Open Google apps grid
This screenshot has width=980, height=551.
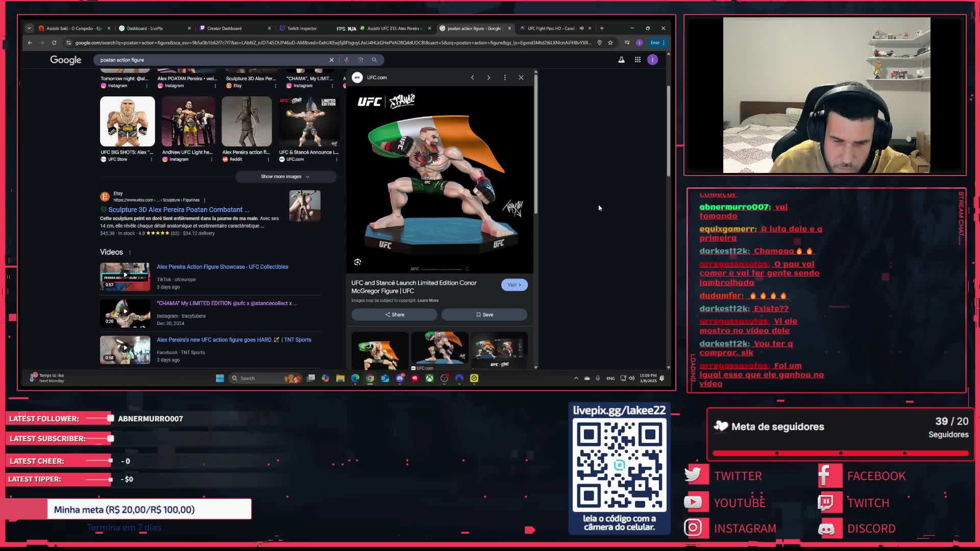[x=638, y=60]
